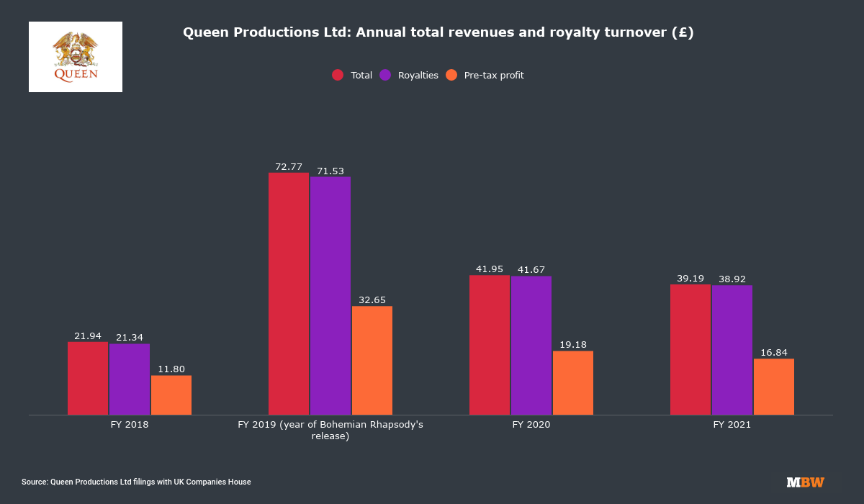This screenshot has width=864, height=504.
Task: Toggle the Total series legend marker
Action: point(337,75)
